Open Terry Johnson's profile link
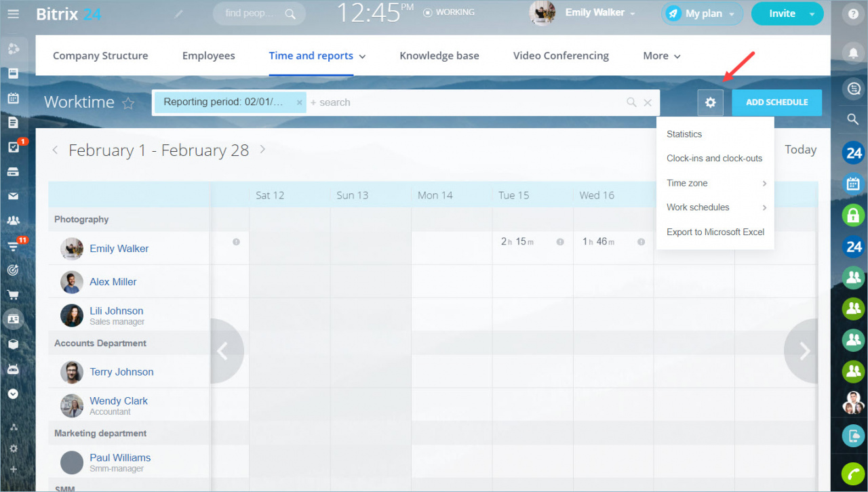This screenshot has height=492, width=868. click(121, 372)
